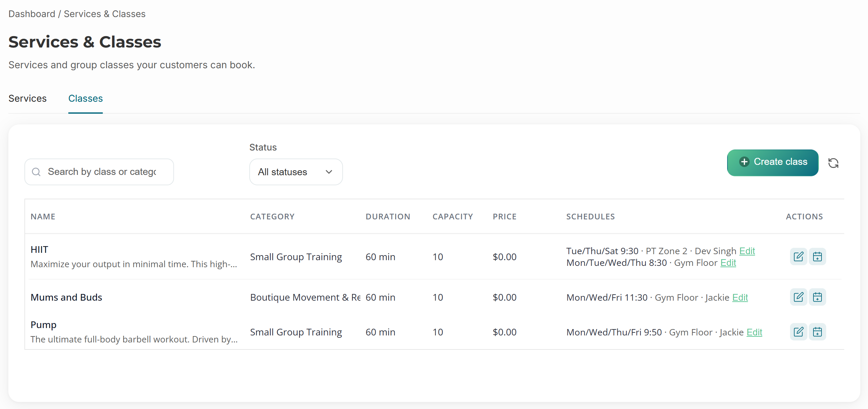Click the Pump class name

click(44, 325)
